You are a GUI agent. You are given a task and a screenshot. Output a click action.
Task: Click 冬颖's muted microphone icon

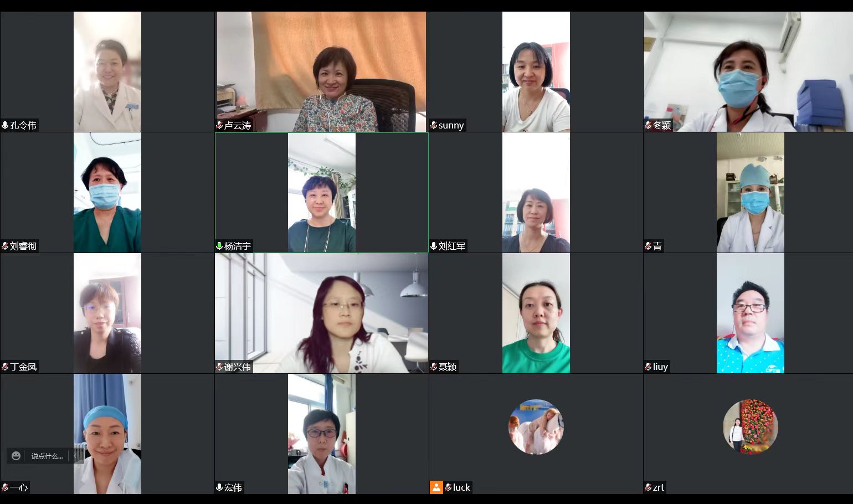pyautogui.click(x=648, y=125)
